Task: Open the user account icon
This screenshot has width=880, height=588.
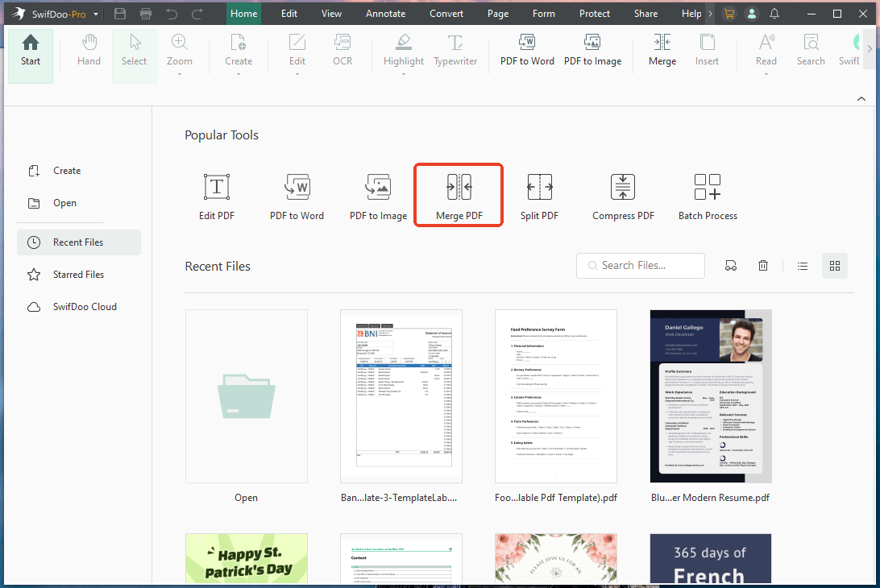Action: pos(752,14)
